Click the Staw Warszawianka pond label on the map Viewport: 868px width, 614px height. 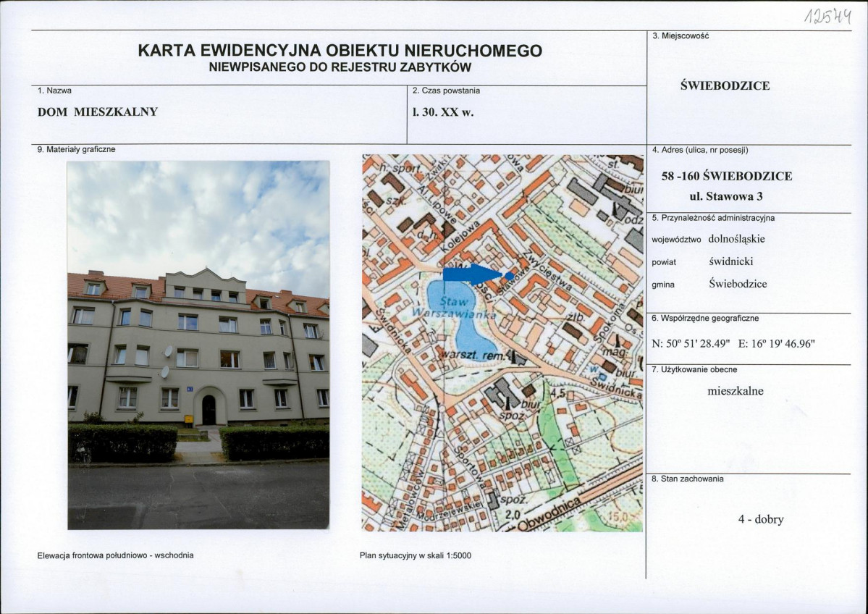[454, 307]
